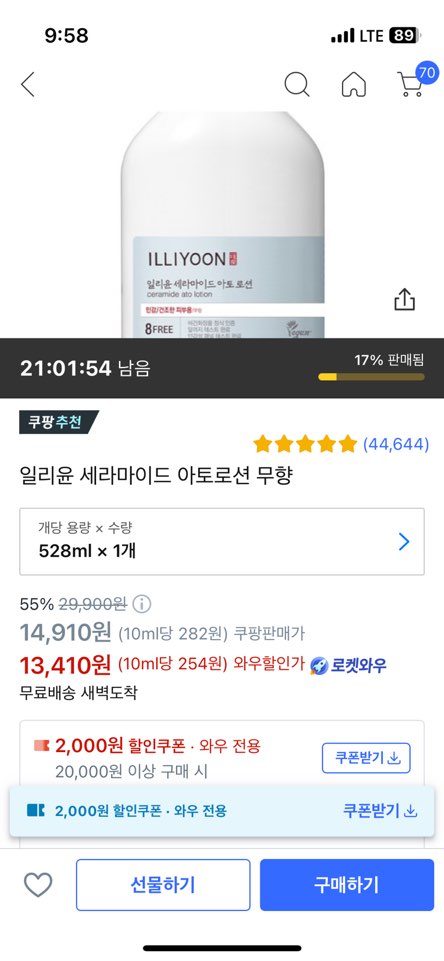Tap the five-star rating
Image resolution: width=444 pixels, height=961 pixels.
coord(305,444)
